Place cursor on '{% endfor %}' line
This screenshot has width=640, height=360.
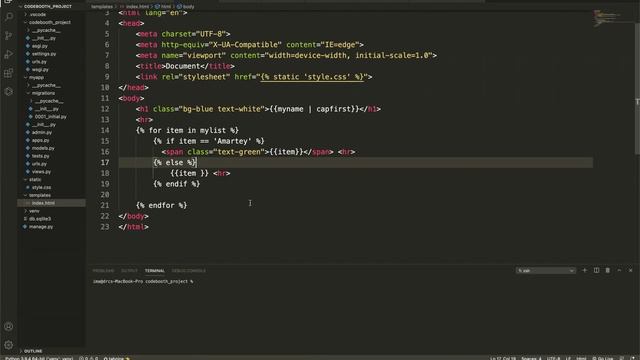pyautogui.click(x=162, y=205)
